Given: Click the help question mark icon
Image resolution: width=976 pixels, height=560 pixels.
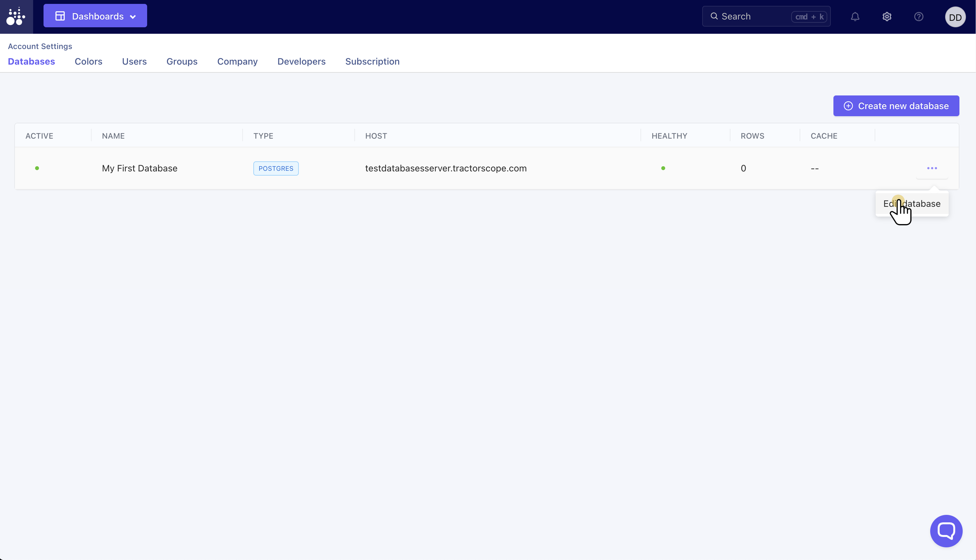Looking at the screenshot, I should [919, 17].
